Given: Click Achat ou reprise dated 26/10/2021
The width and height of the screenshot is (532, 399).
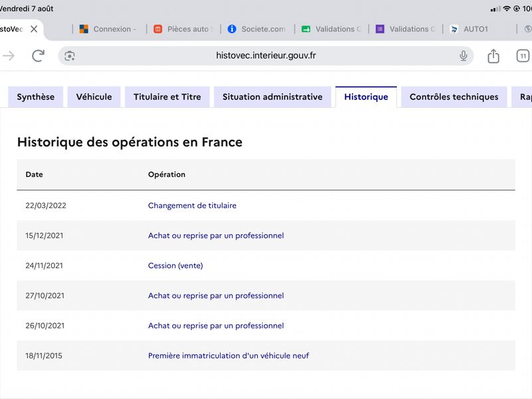Looking at the screenshot, I should pyautogui.click(x=215, y=326).
